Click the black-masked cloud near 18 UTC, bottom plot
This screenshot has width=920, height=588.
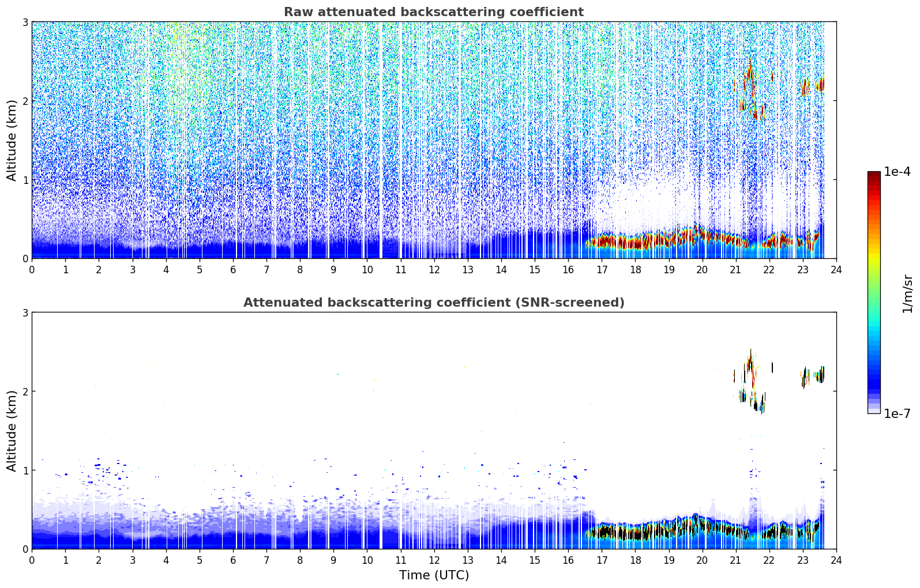(634, 533)
